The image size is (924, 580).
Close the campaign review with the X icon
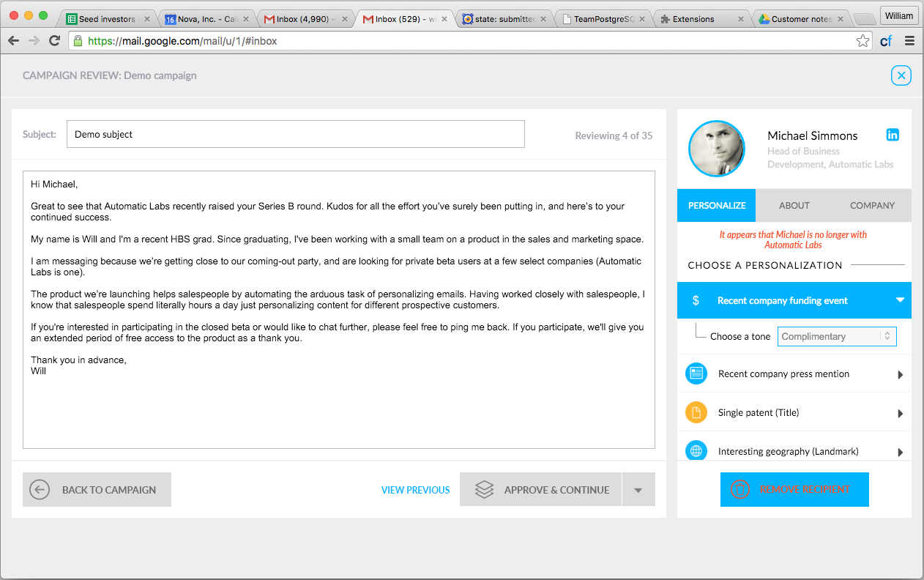901,75
